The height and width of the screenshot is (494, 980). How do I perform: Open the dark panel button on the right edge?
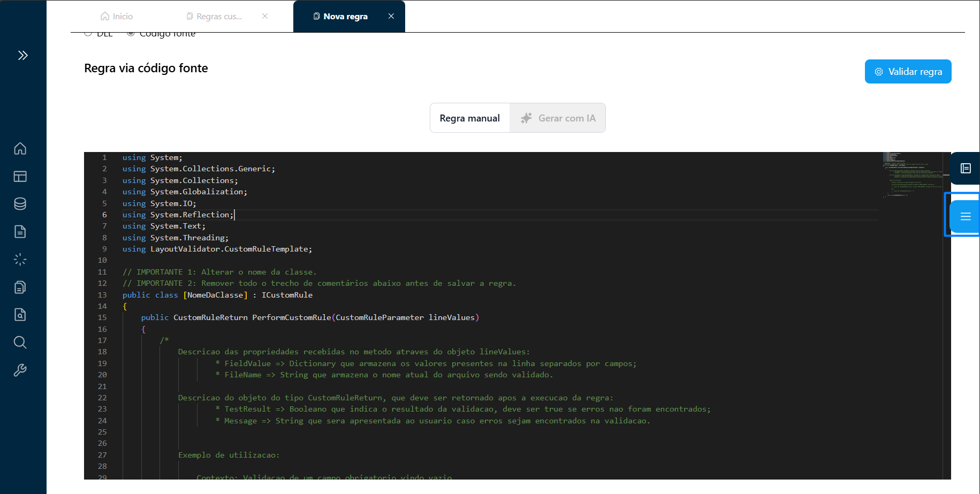tap(965, 169)
